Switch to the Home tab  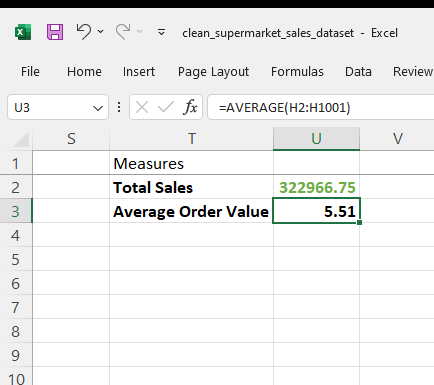tap(84, 72)
